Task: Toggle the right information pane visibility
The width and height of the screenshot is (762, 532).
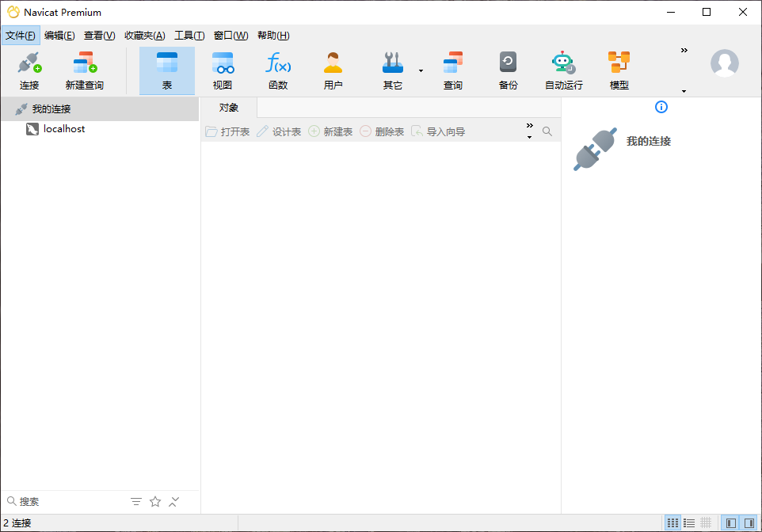Action: click(x=749, y=522)
